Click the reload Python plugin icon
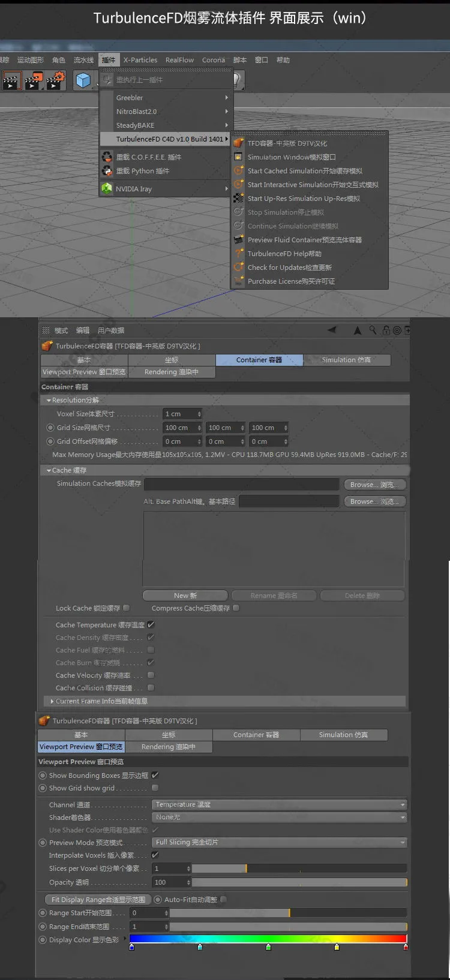The image size is (450, 980). pos(107,171)
